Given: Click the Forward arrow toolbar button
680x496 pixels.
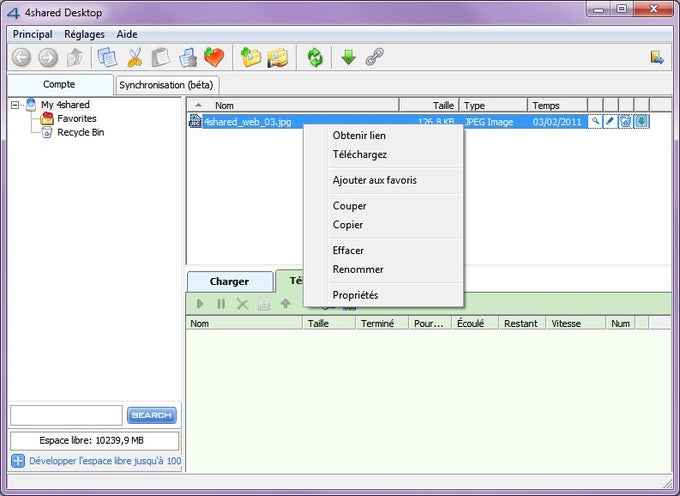Looking at the screenshot, I should 48,57.
